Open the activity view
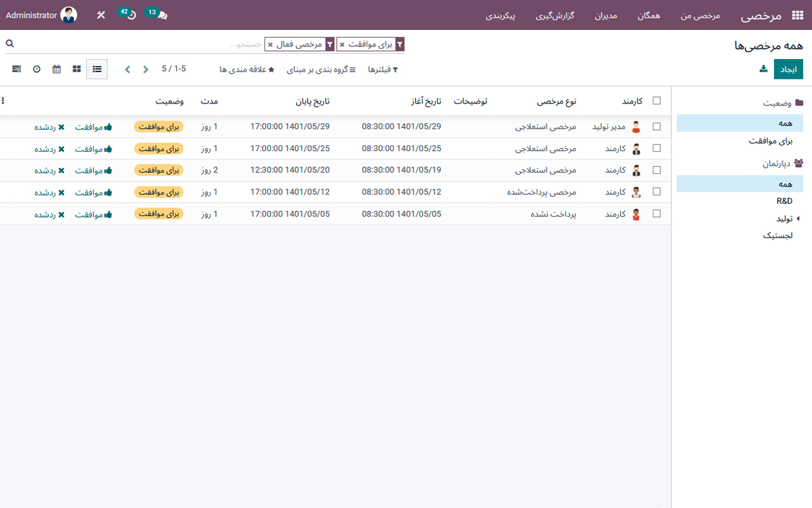812x508 pixels. 36,69
